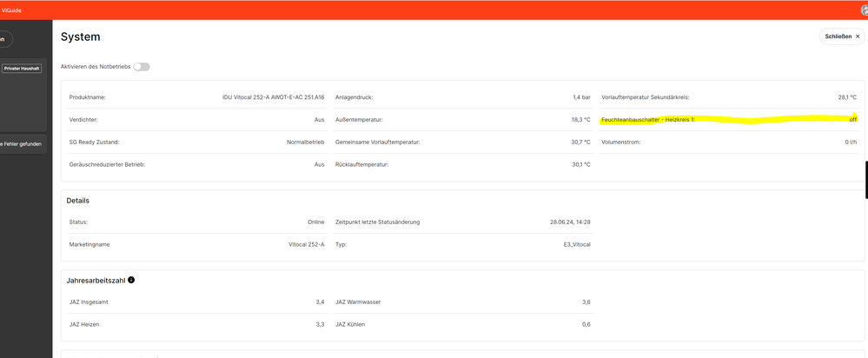Select the Privater Haushalt badge
The width and height of the screenshot is (868, 358).
(23, 68)
